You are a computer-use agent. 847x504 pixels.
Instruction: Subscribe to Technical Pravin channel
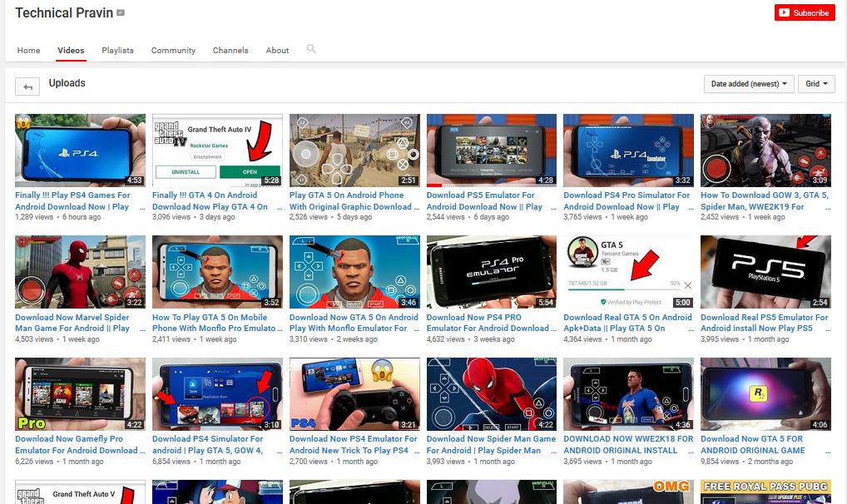pyautogui.click(x=805, y=13)
